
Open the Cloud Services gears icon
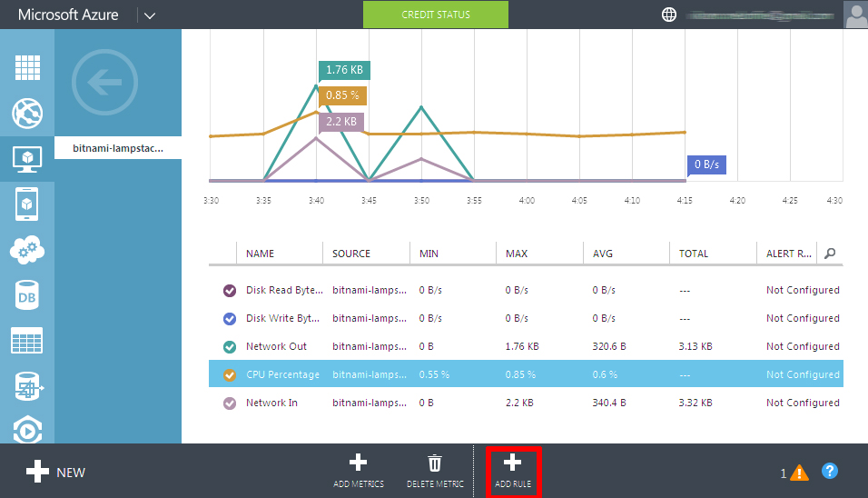point(27,250)
